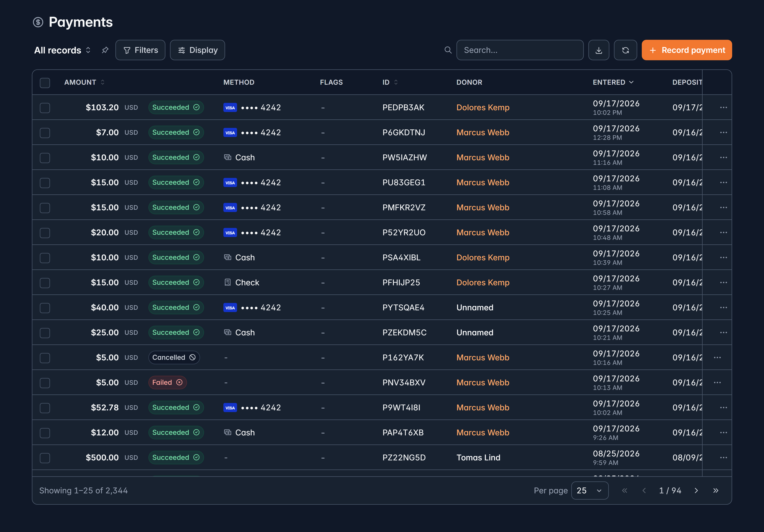
Task: Open row actions for payment PEDPB3AK
Action: [x=723, y=107]
